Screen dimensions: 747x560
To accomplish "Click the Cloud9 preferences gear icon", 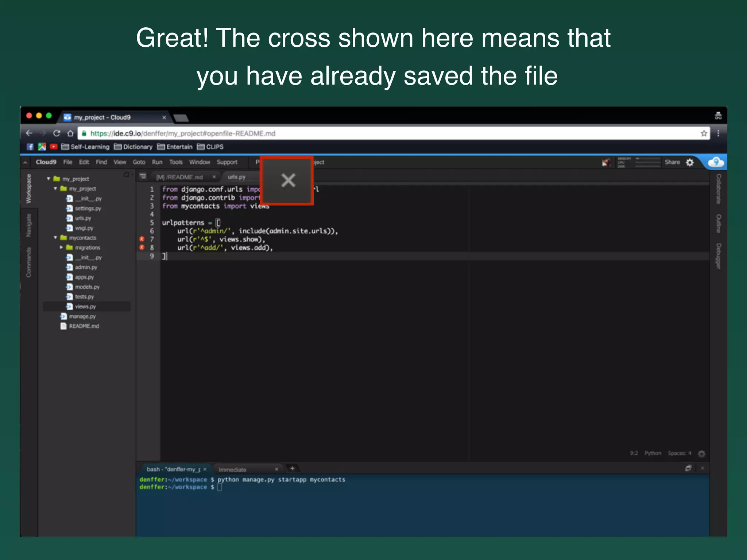I will (690, 163).
